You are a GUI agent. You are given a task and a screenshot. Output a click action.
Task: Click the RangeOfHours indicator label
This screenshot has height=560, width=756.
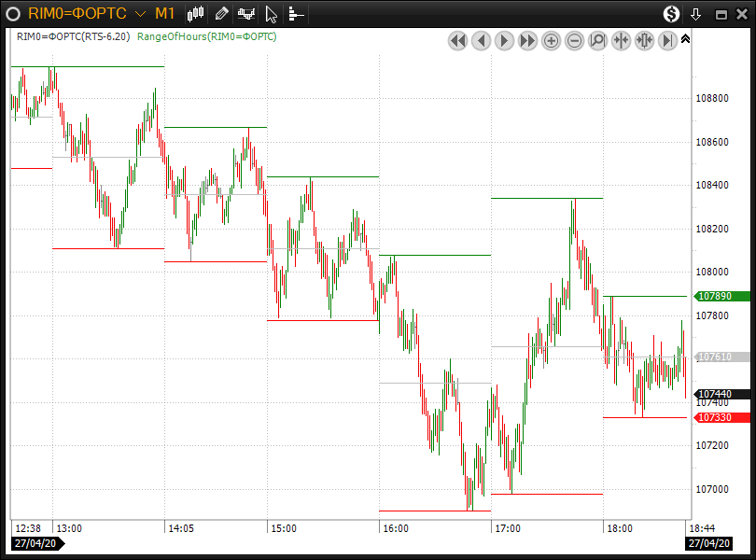206,36
